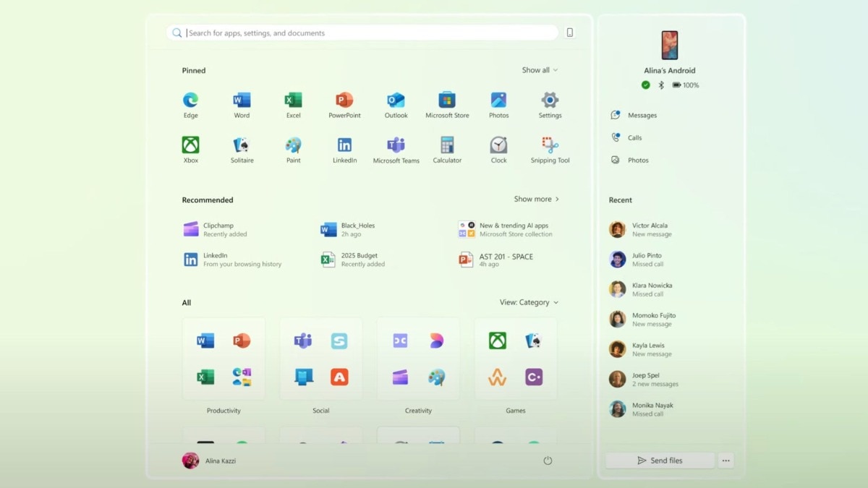Click the search input field
This screenshot has height=488, width=868.
362,32
